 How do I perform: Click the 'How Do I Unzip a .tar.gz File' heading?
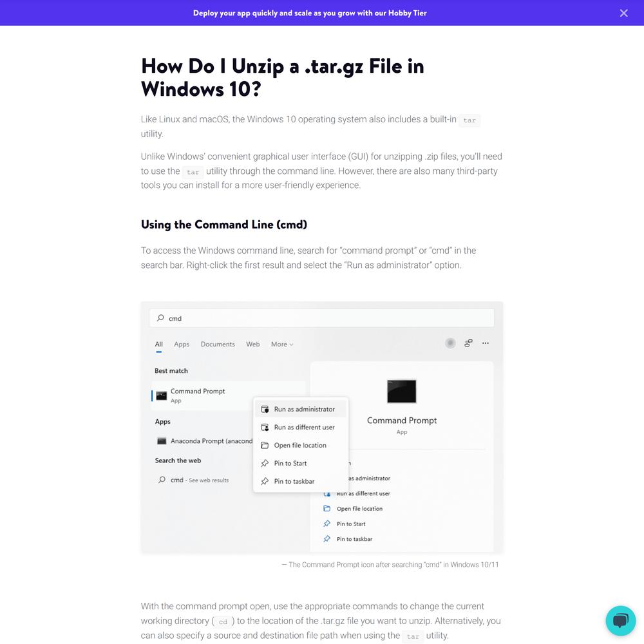pyautogui.click(x=283, y=78)
